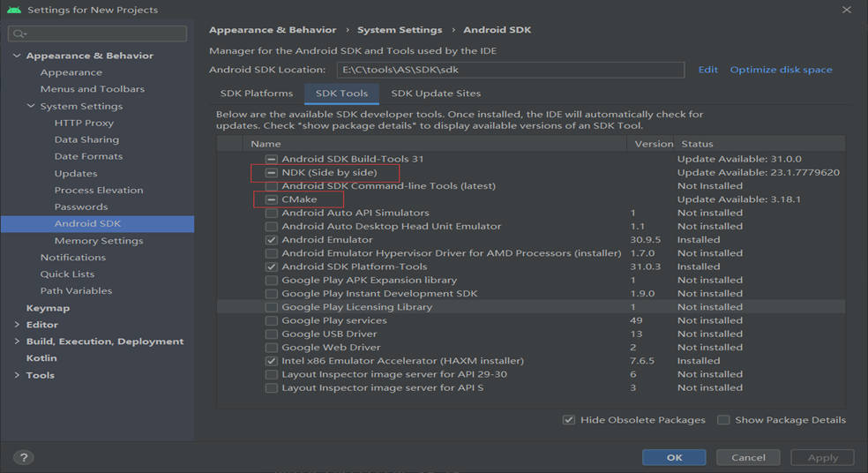Confirm with the OK button
Screen dimensions: 868x473
(x=674, y=457)
